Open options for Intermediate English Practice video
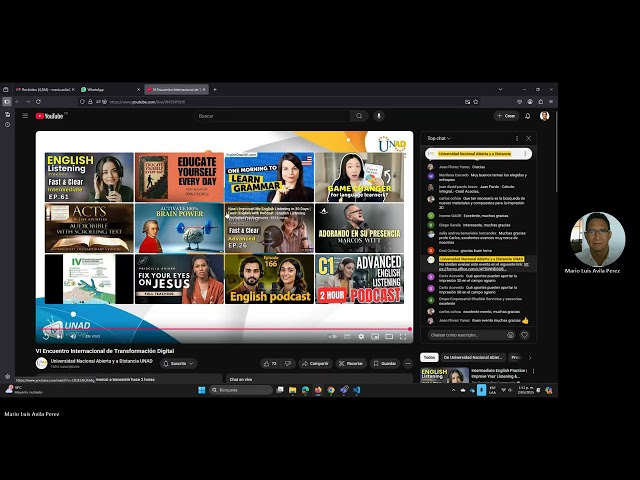 (x=533, y=371)
